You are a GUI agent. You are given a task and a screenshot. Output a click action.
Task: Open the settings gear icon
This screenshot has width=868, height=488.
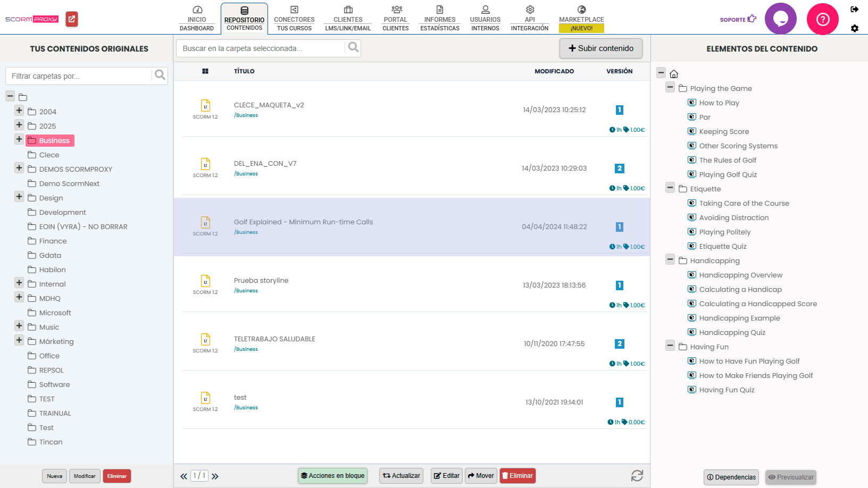(x=855, y=28)
